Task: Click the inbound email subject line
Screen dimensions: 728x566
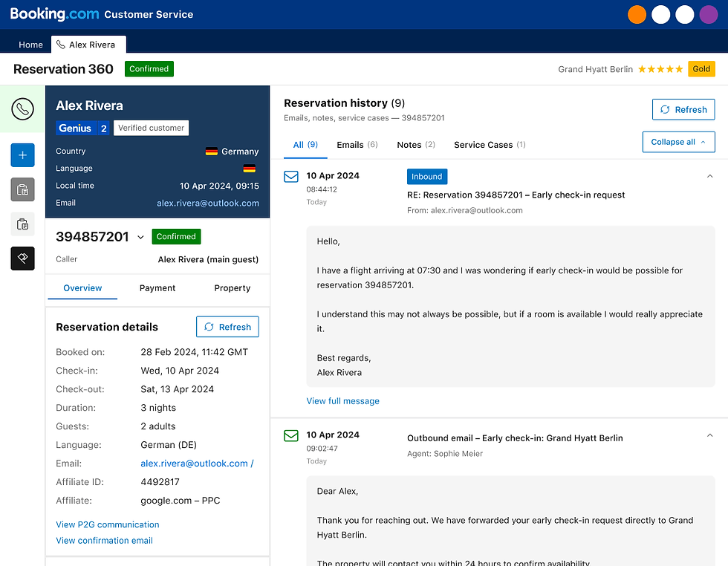Action: [516, 195]
